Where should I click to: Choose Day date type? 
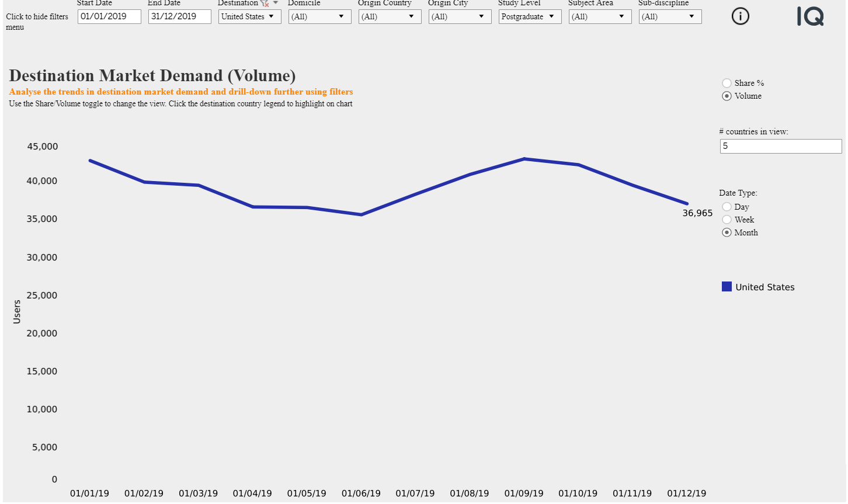pos(727,207)
